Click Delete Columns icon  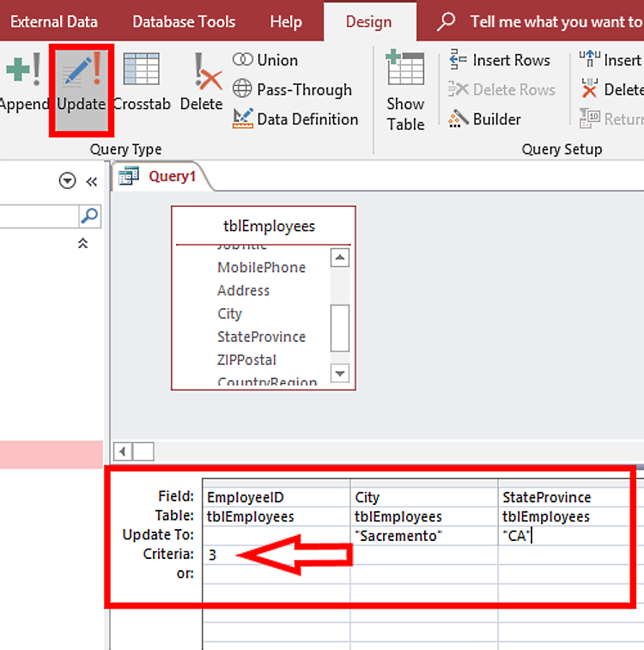tap(589, 88)
